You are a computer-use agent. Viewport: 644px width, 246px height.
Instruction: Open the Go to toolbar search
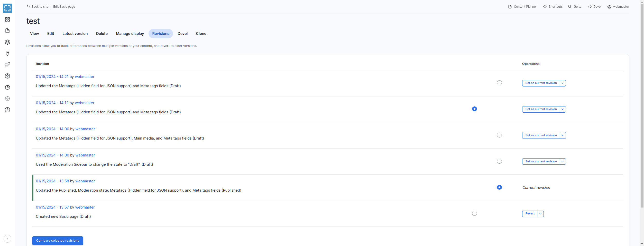click(575, 7)
